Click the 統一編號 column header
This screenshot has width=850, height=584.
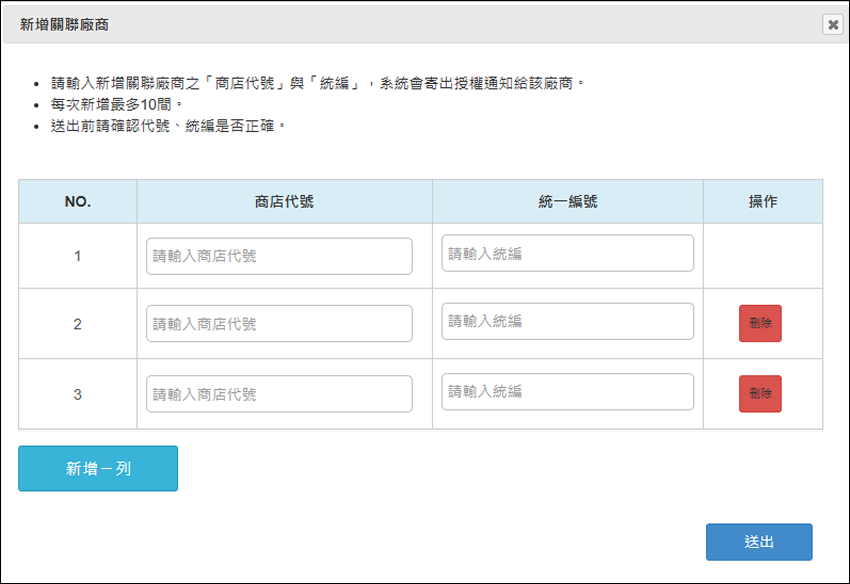[x=568, y=202]
